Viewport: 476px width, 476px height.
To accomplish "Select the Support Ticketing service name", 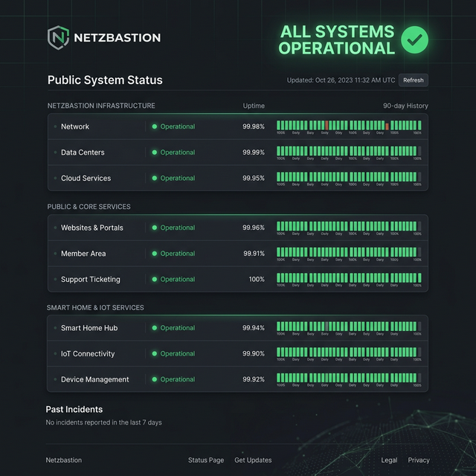I will point(91,280).
